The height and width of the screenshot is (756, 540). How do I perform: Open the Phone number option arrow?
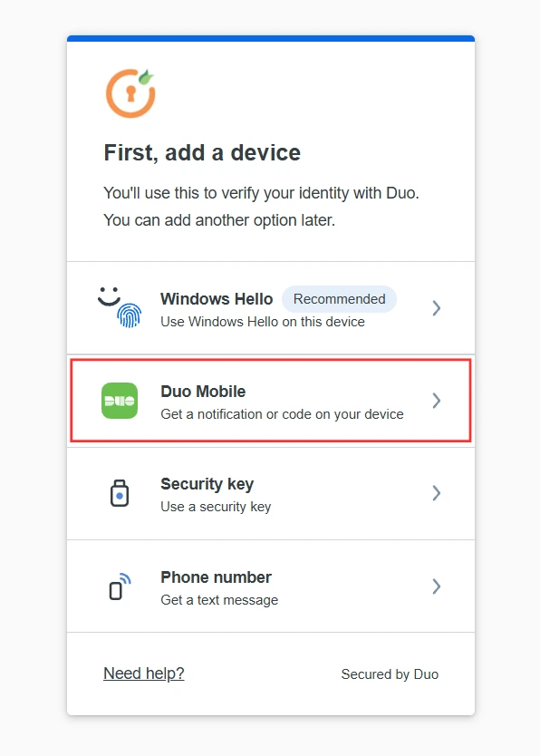(x=436, y=586)
